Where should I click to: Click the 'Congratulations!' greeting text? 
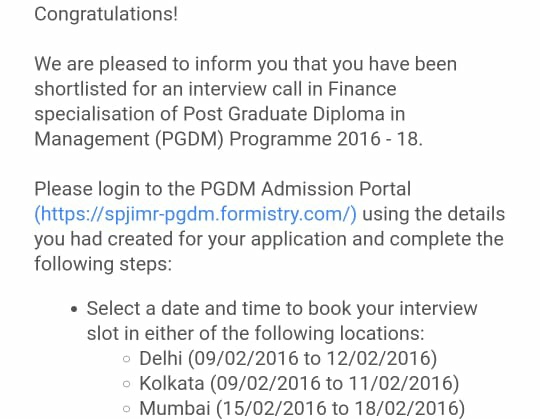(x=106, y=15)
